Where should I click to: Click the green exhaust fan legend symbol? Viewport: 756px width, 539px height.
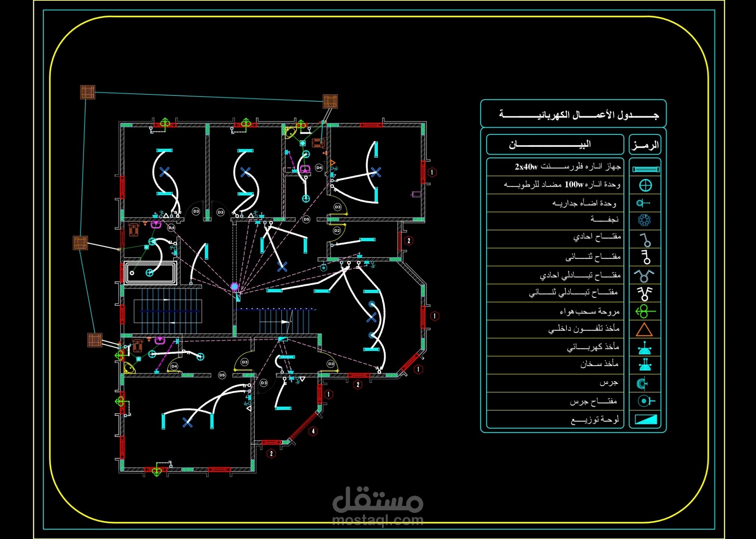(645, 311)
